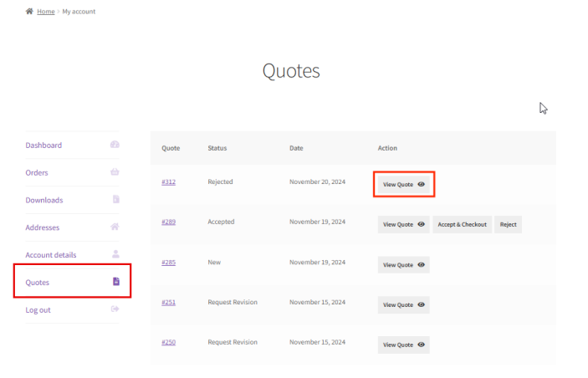Click the Downloads file icon
The width and height of the screenshot is (588, 378).
point(116,200)
